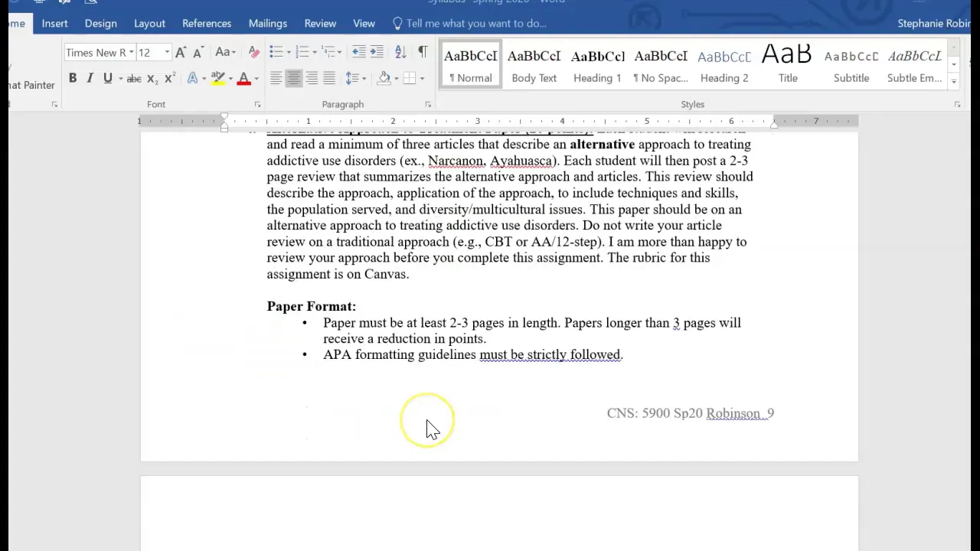
Task: Expand the underline style dropdown arrow
Action: tap(120, 79)
